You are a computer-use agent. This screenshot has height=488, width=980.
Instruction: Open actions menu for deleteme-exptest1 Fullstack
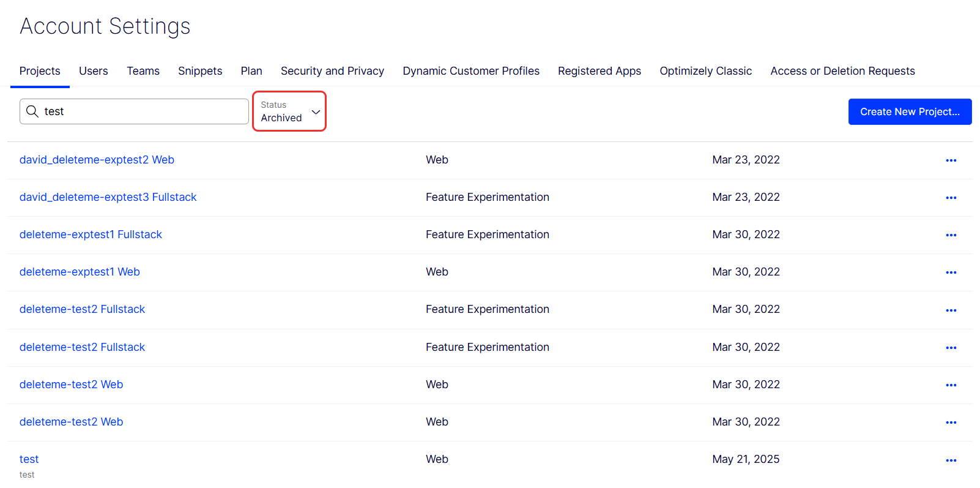(x=951, y=235)
